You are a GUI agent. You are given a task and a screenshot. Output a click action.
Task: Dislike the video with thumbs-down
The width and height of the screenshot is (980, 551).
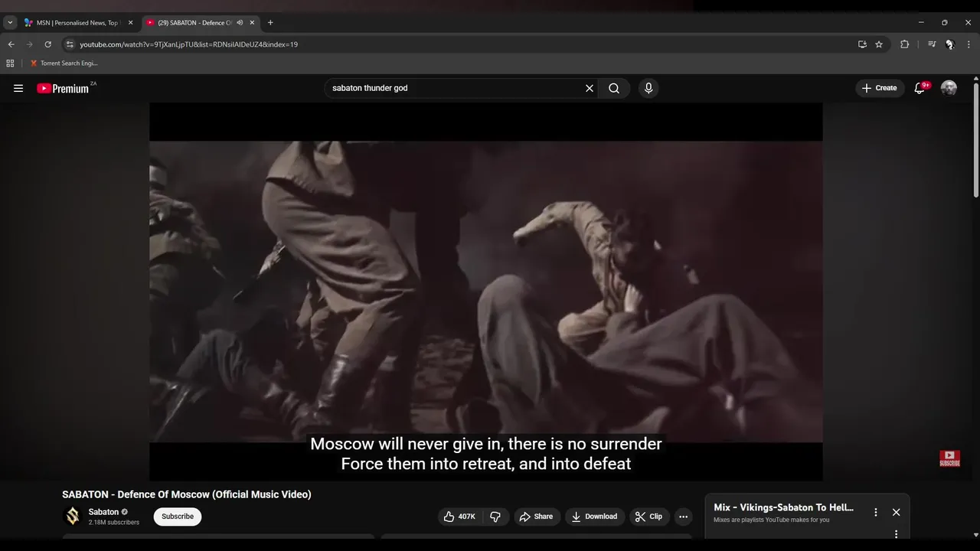(495, 517)
